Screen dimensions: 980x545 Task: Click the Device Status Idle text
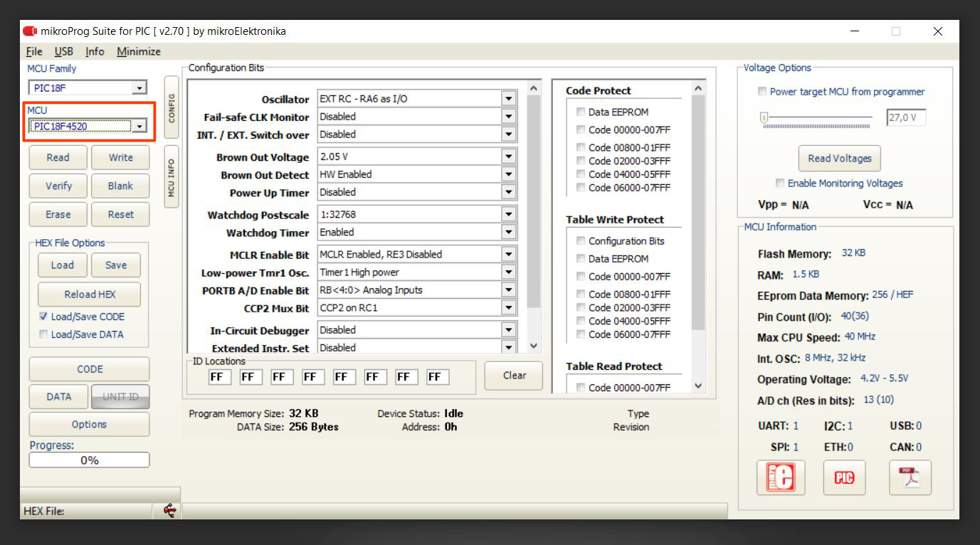(453, 413)
